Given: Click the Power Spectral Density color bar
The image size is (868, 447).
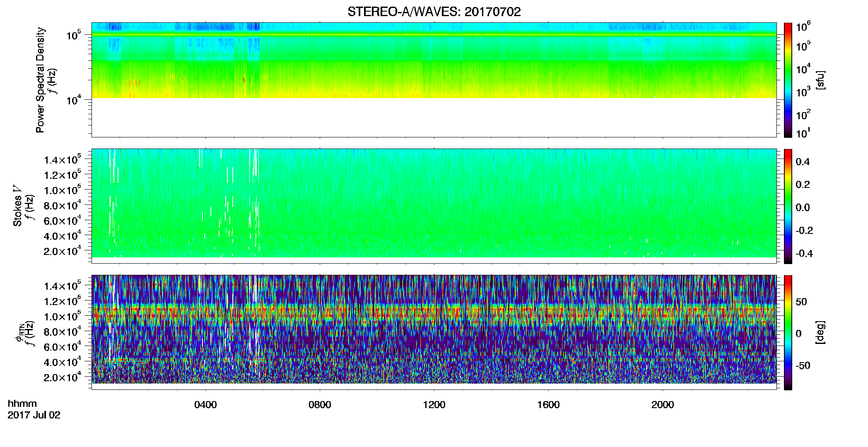Looking at the screenshot, I should (788, 80).
